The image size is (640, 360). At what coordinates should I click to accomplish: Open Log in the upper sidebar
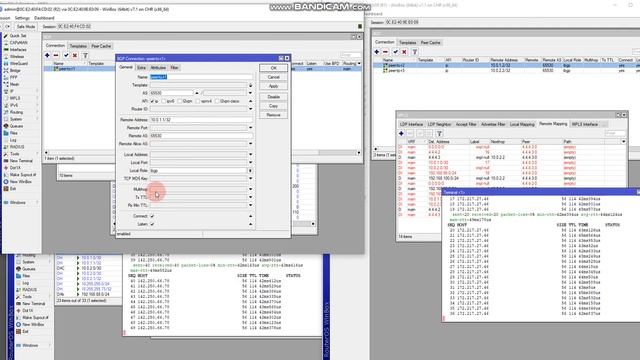point(13,140)
